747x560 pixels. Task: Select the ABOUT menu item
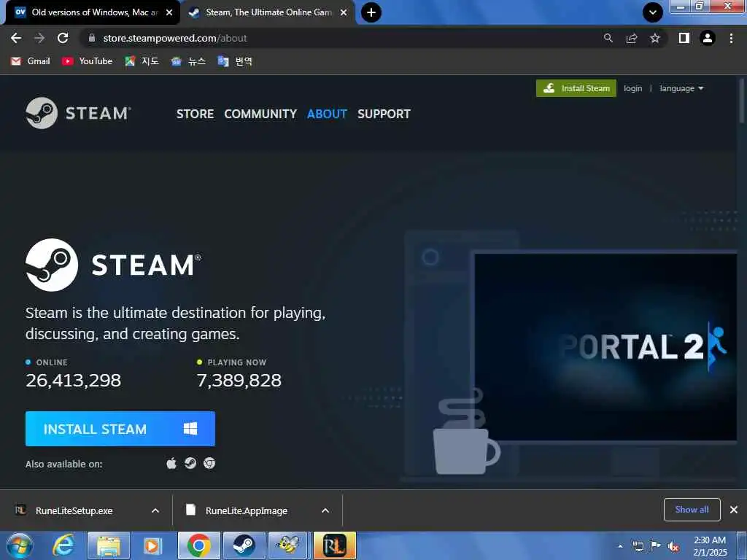327,114
